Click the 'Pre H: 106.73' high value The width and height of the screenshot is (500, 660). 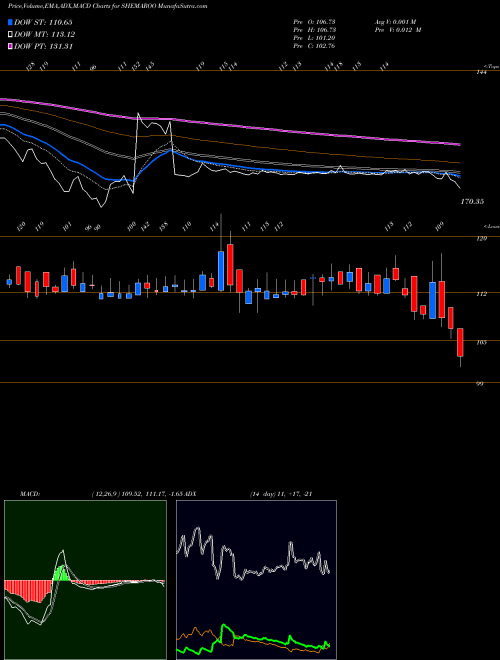coord(314,30)
